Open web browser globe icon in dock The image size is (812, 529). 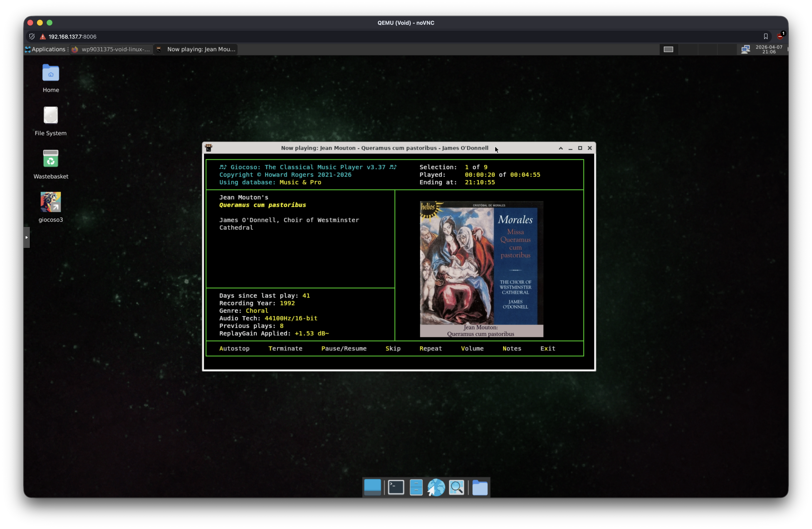click(x=436, y=487)
